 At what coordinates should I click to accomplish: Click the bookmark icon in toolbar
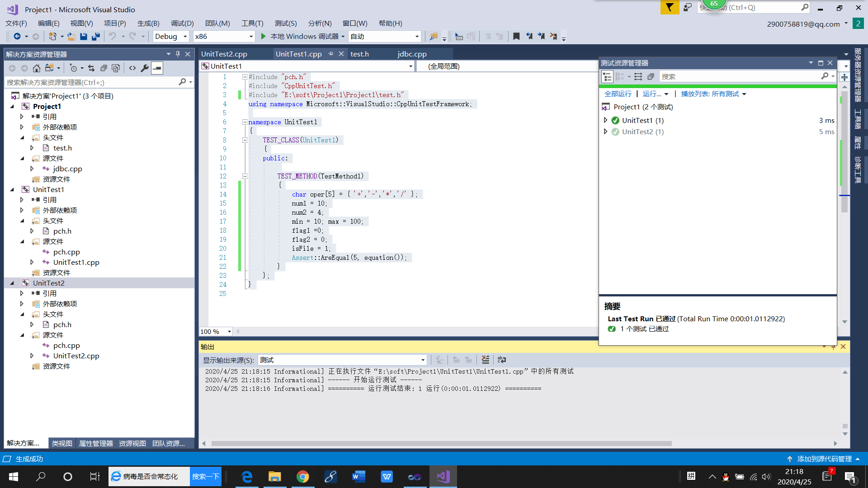pyautogui.click(x=516, y=37)
